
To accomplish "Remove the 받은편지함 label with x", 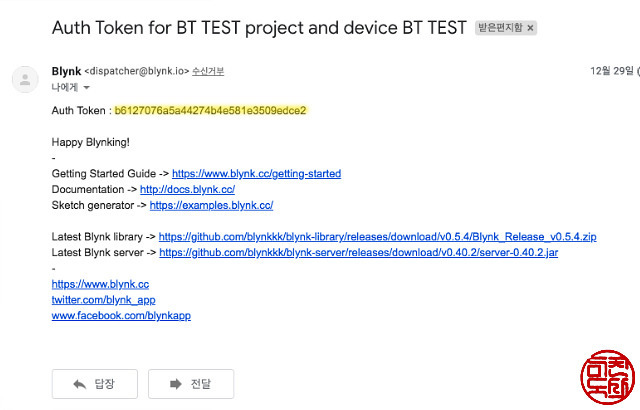I will tap(530, 28).
